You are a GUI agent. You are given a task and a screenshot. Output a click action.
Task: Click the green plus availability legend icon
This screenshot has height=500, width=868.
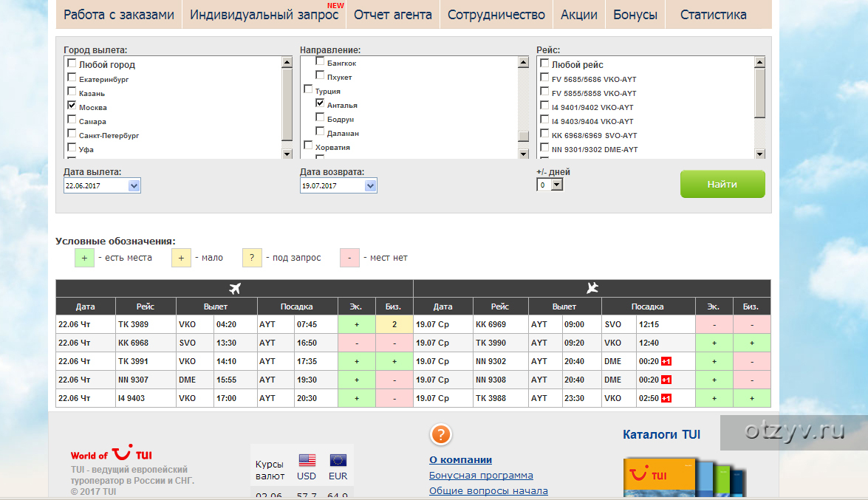coord(84,258)
